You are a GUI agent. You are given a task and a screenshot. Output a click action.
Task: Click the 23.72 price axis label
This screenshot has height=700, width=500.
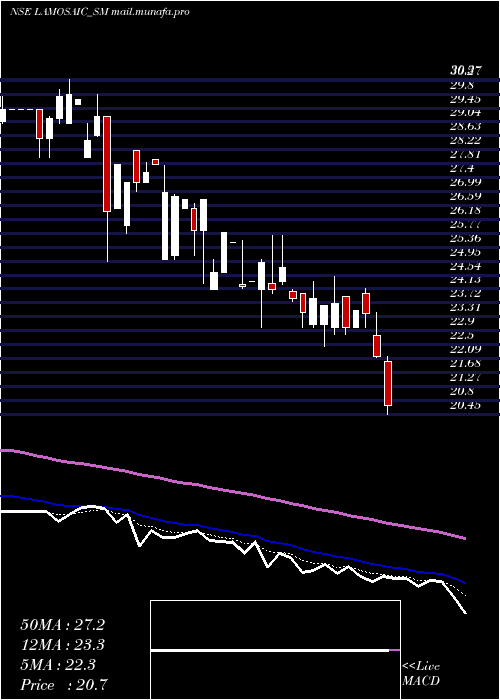pos(465,293)
